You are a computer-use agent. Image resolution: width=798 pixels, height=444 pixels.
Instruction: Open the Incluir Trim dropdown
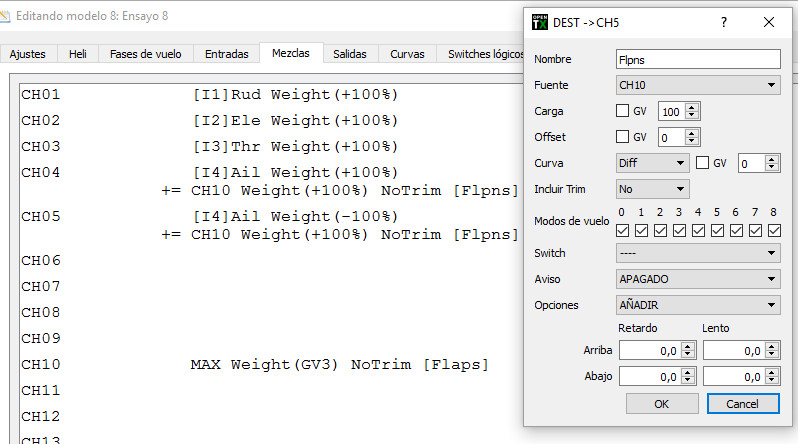tap(652, 188)
